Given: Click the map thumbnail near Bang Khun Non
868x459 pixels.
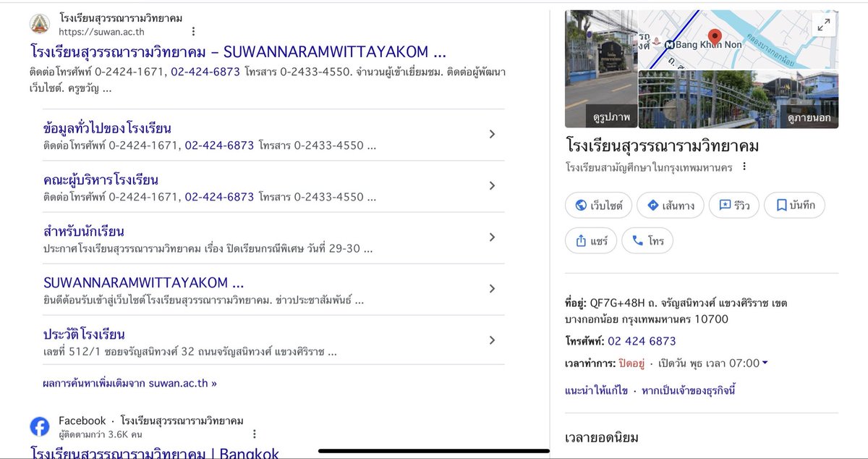Looking at the screenshot, I should 739,39.
